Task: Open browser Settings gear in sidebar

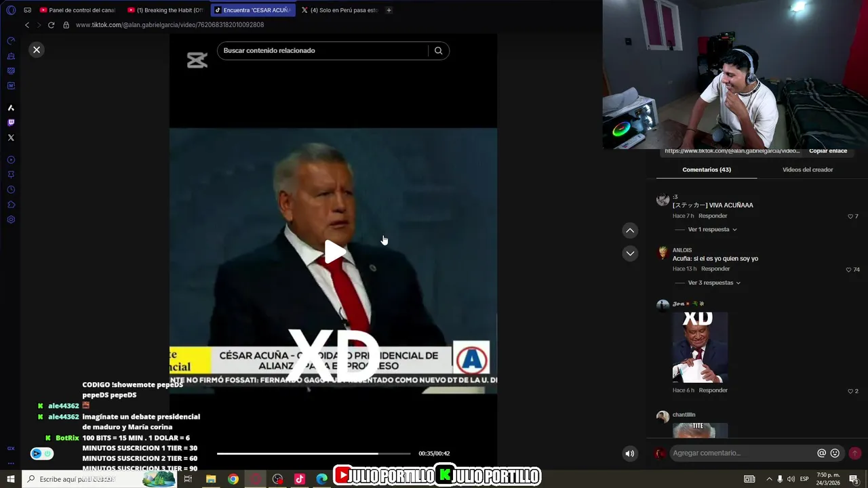Action: pyautogui.click(x=11, y=220)
